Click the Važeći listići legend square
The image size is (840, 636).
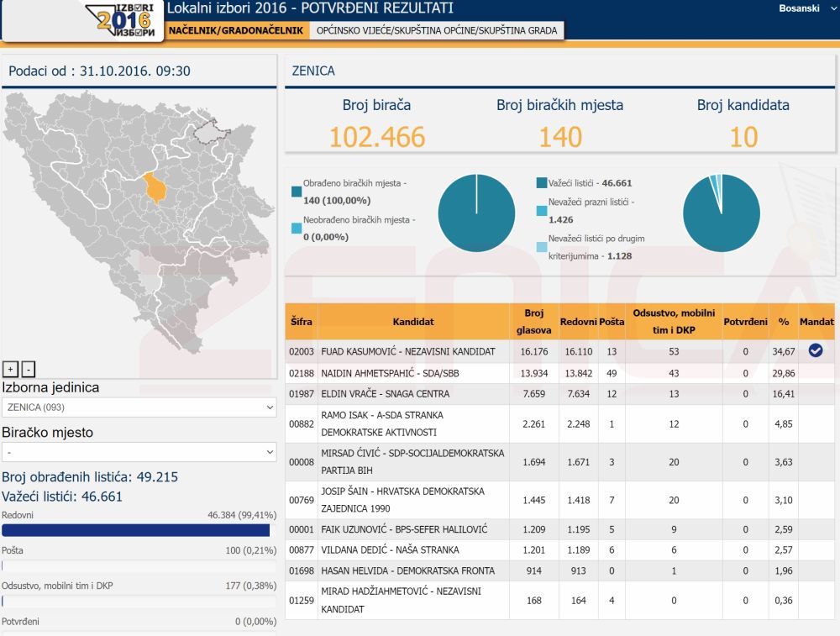point(542,182)
